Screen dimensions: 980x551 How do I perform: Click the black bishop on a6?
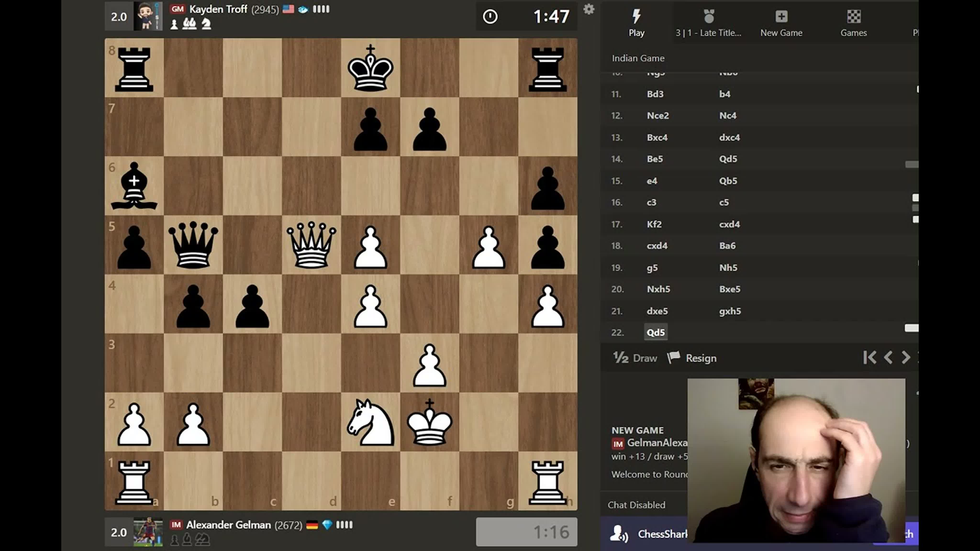pyautogui.click(x=134, y=186)
